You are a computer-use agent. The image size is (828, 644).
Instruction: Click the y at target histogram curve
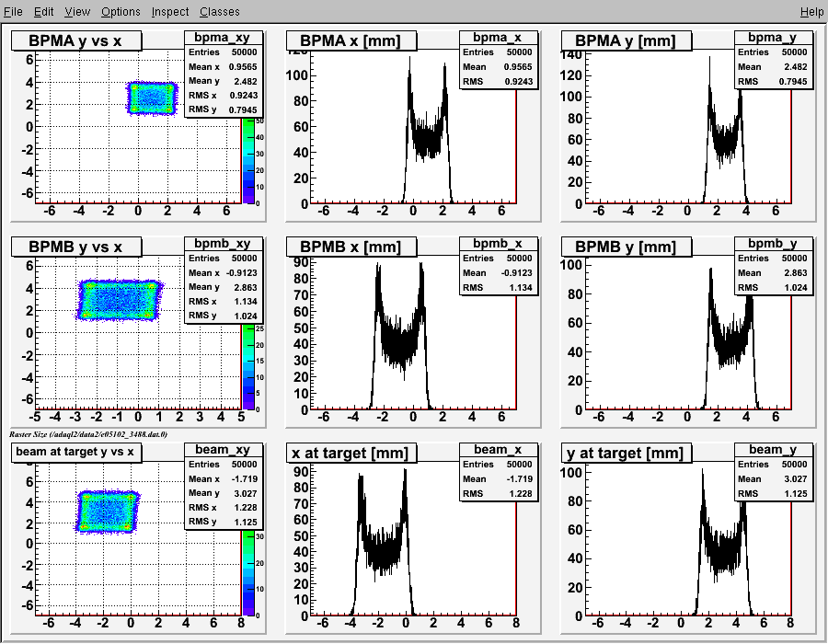(724, 552)
